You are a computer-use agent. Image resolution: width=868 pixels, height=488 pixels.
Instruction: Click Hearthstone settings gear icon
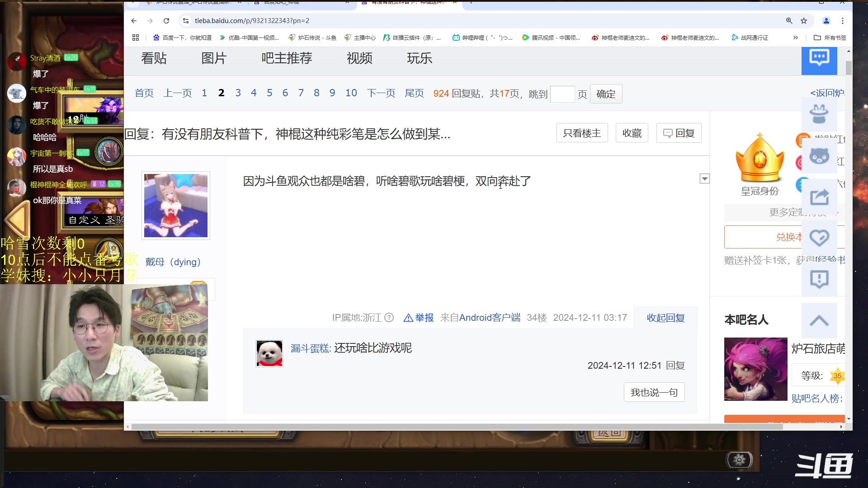click(x=740, y=460)
